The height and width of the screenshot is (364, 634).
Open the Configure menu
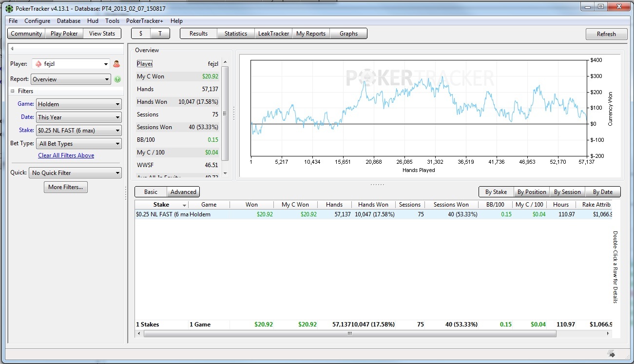coord(38,21)
